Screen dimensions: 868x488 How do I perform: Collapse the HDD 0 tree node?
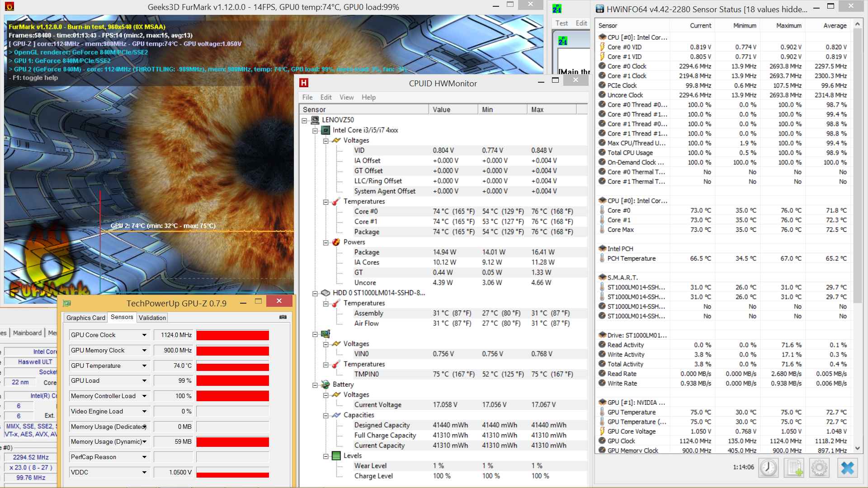pyautogui.click(x=315, y=293)
